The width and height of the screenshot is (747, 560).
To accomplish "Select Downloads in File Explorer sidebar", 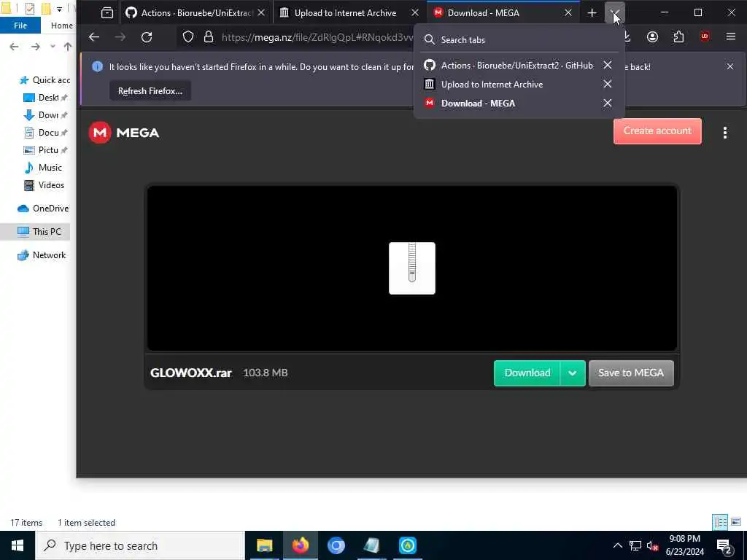I will 46,115.
